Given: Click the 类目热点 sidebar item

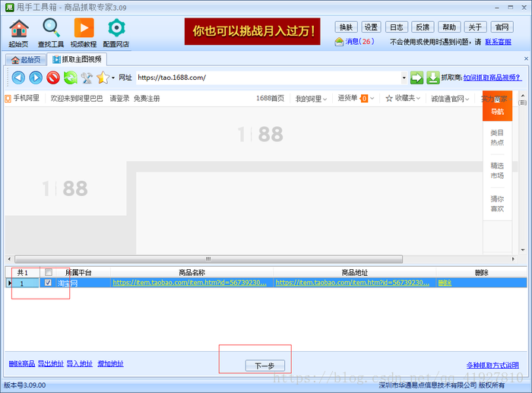Looking at the screenshot, I should 497,138.
